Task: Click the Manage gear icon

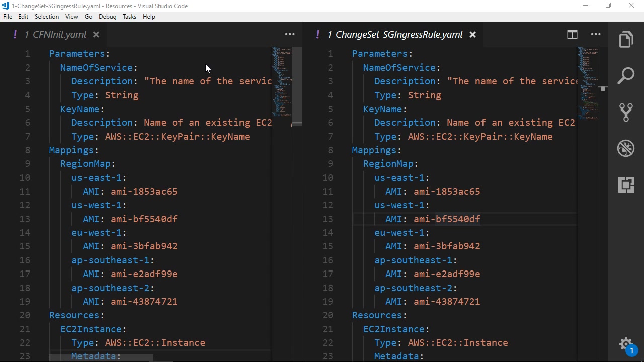Action: click(x=625, y=345)
